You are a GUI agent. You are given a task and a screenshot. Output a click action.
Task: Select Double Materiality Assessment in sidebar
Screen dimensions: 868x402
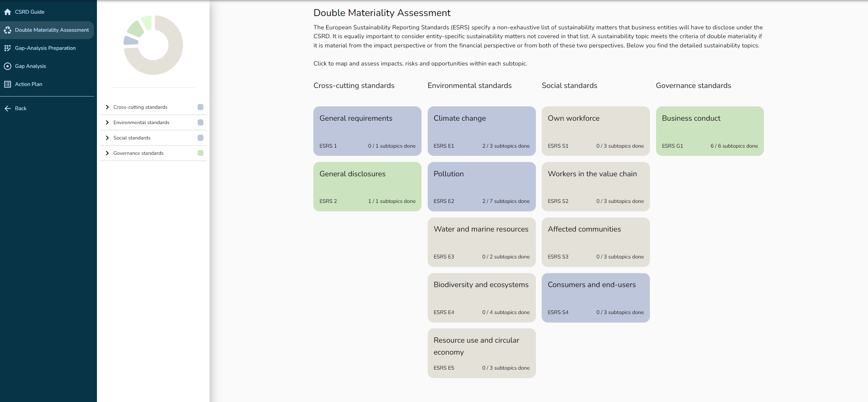click(x=47, y=30)
